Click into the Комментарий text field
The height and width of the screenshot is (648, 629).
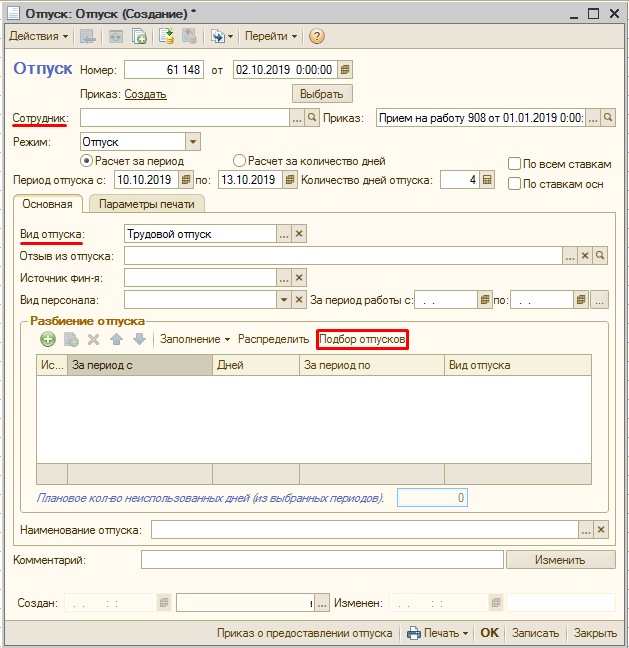click(x=320, y=560)
